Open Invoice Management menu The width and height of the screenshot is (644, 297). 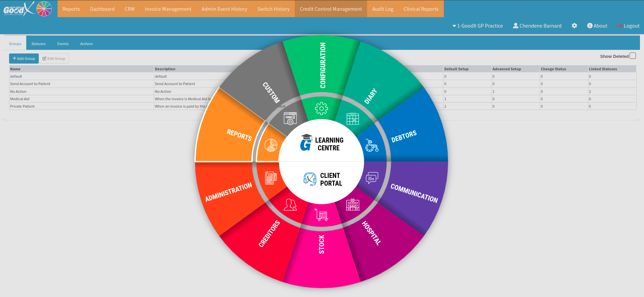point(168,9)
